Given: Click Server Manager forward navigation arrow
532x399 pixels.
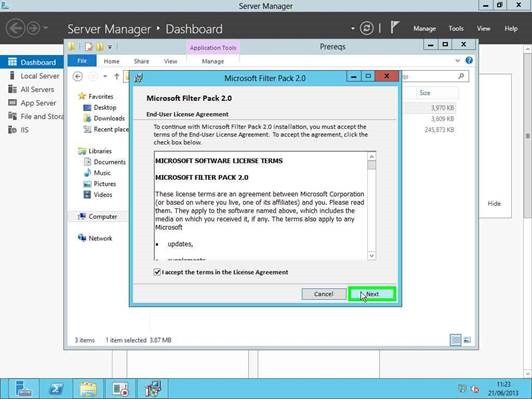Looking at the screenshot, I should tap(33, 28).
